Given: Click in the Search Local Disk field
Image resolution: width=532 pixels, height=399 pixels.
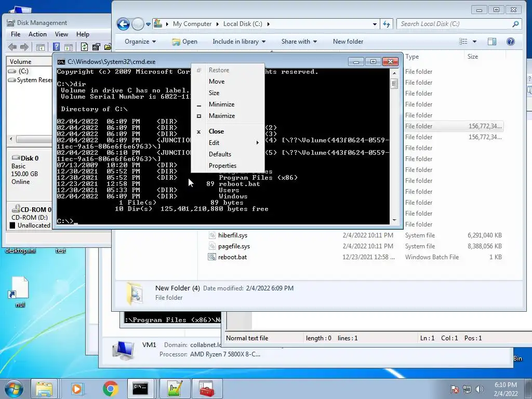Looking at the screenshot, I should pyautogui.click(x=455, y=24).
